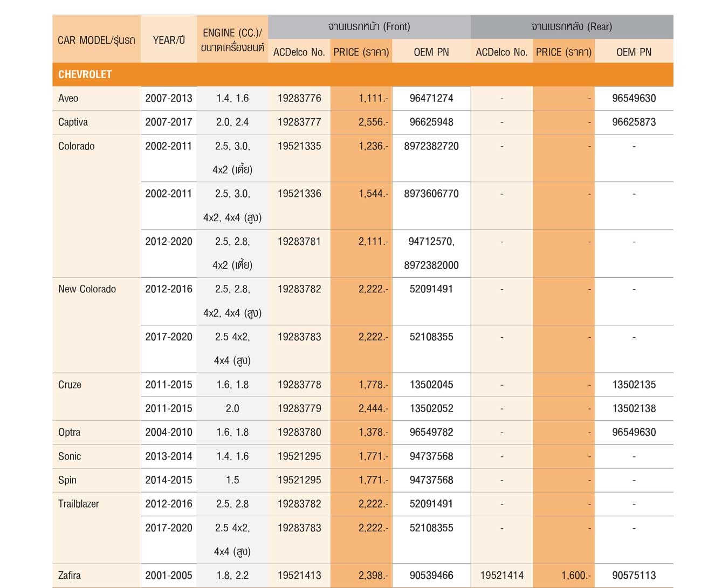
Task: Click the CHEVROLET section header
Action: tap(362, 74)
